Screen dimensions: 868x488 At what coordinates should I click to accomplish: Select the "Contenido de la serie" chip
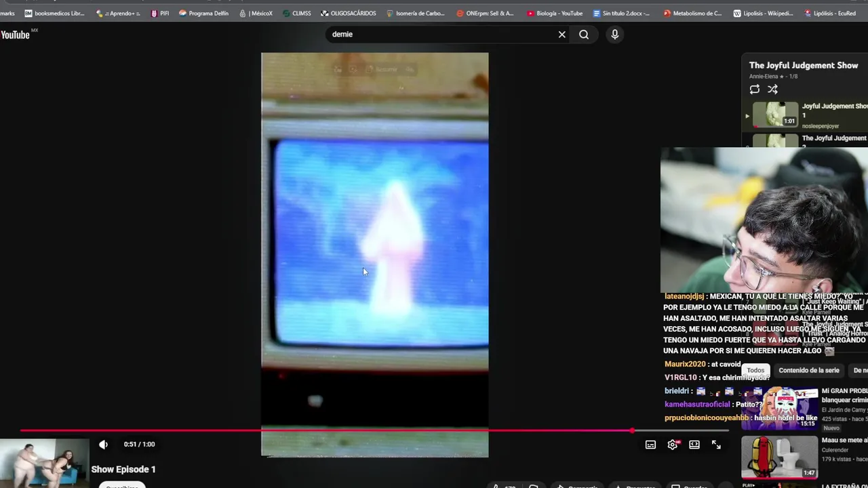[x=809, y=371]
